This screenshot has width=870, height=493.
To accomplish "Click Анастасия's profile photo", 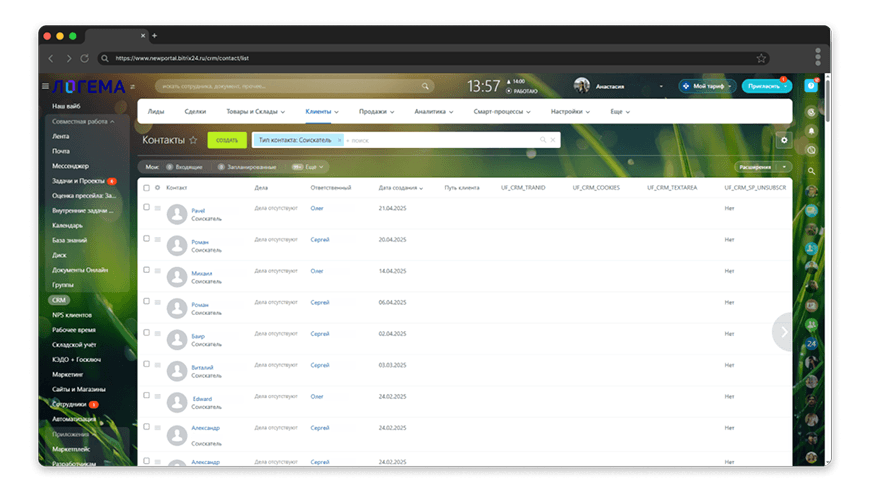I will [581, 86].
